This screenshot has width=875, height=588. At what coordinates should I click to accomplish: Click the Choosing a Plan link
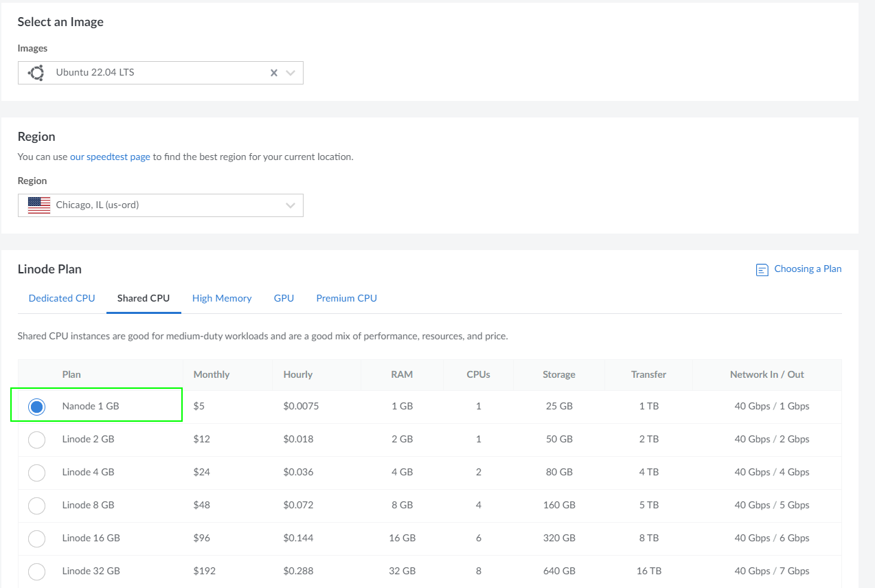(x=808, y=269)
